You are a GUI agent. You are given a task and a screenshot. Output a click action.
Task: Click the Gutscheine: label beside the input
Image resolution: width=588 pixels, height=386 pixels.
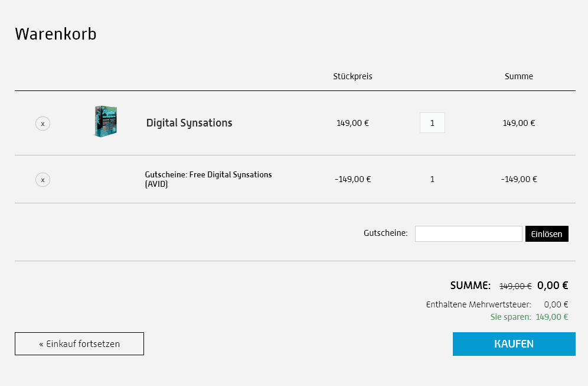pos(386,233)
